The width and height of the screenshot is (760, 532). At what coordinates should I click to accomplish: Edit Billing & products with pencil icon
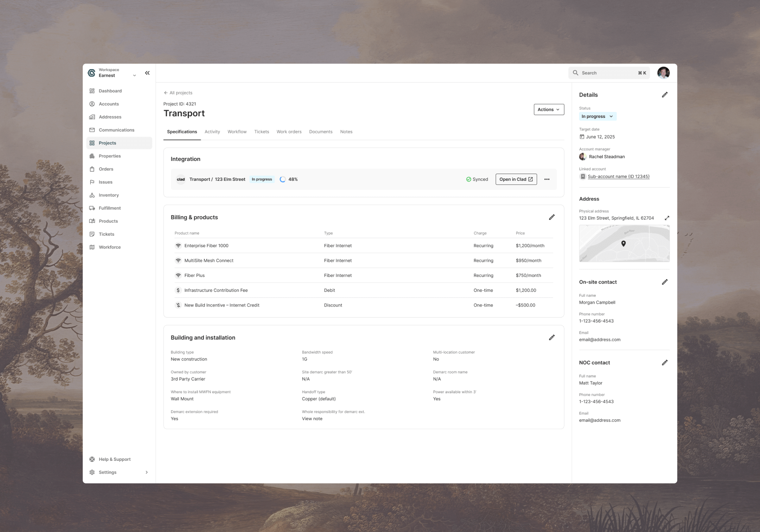[551, 217]
